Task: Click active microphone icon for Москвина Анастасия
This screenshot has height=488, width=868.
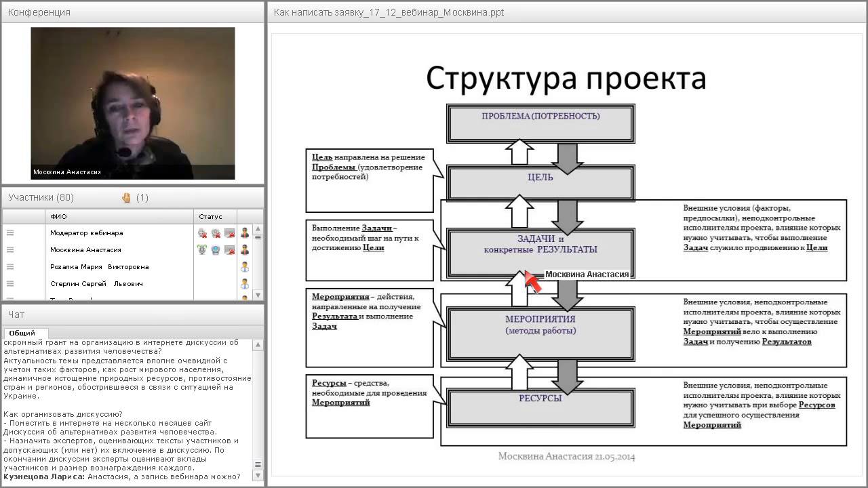Action: (x=202, y=250)
